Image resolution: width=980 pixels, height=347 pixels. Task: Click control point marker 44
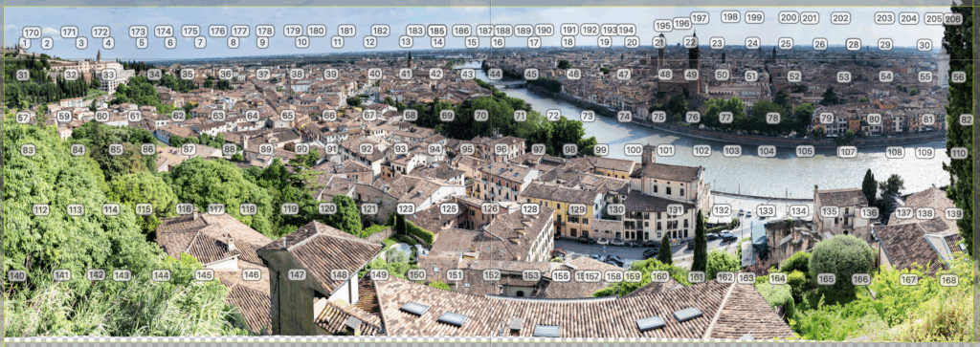click(495, 74)
